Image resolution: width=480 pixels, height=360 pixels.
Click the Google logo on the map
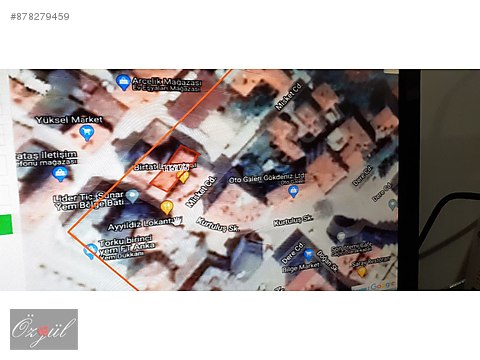[382, 286]
